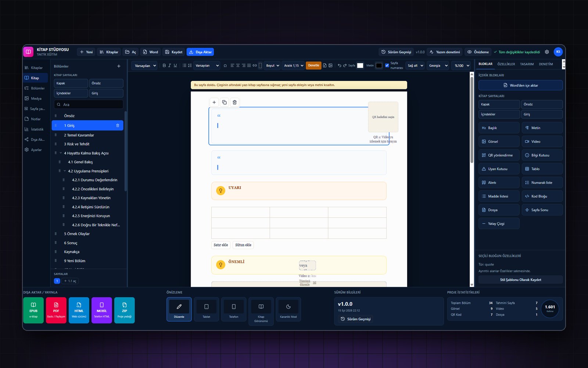This screenshot has width=588, height=368.
Task: Open the white Sayfa color swatch
Action: [360, 66]
